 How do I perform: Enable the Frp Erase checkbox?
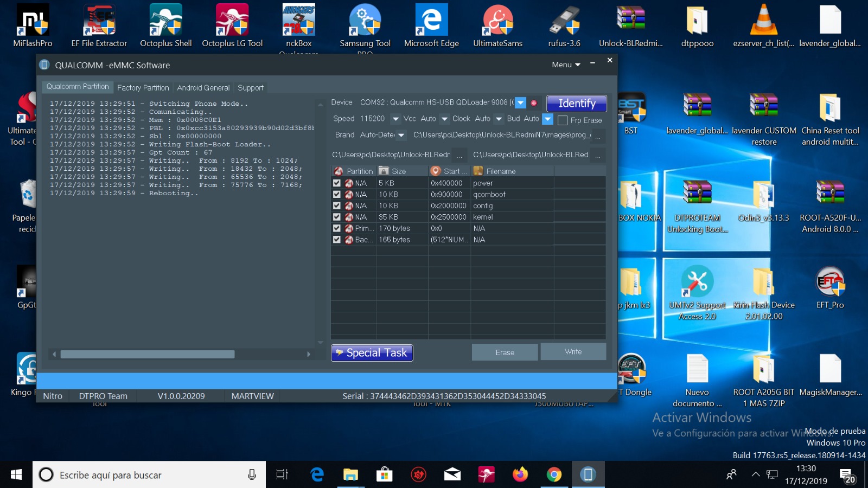coord(563,120)
